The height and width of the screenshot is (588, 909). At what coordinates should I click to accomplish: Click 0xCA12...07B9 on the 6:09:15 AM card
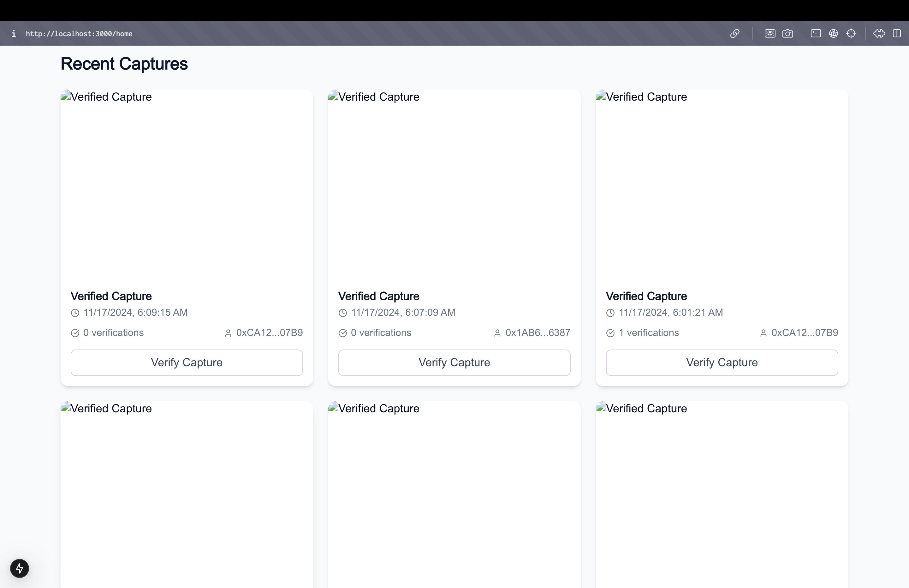click(269, 332)
